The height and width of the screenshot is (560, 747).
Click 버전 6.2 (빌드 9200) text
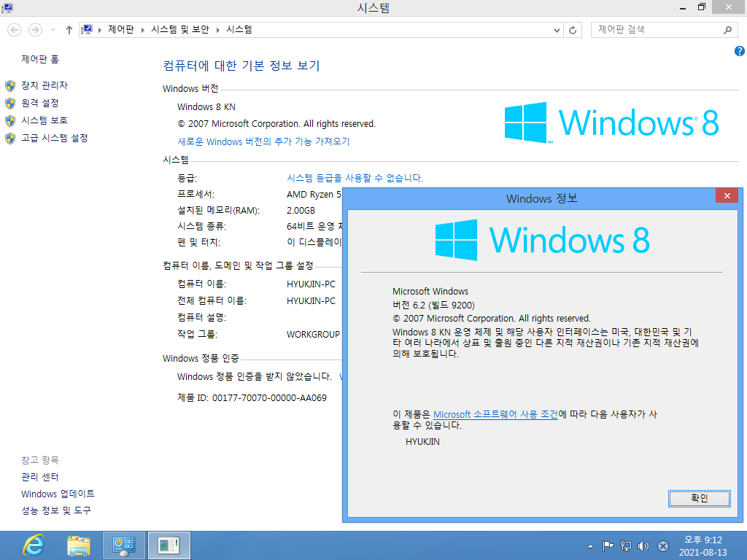tap(433, 305)
